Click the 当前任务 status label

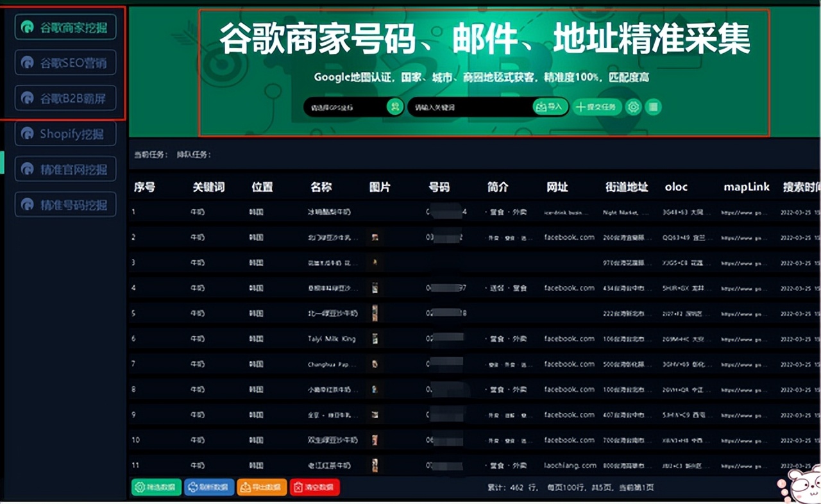coord(151,155)
